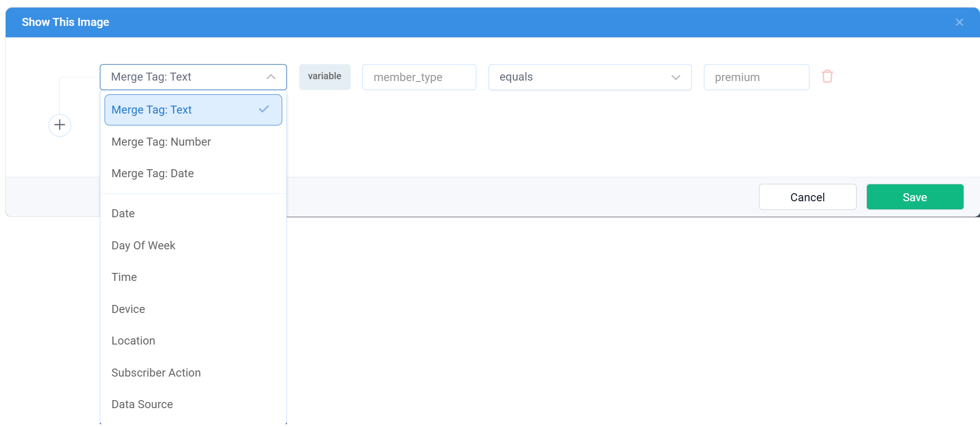Choose Day Of Week from the dropdown list
Image resolution: width=980 pixels, height=427 pixels.
click(143, 245)
